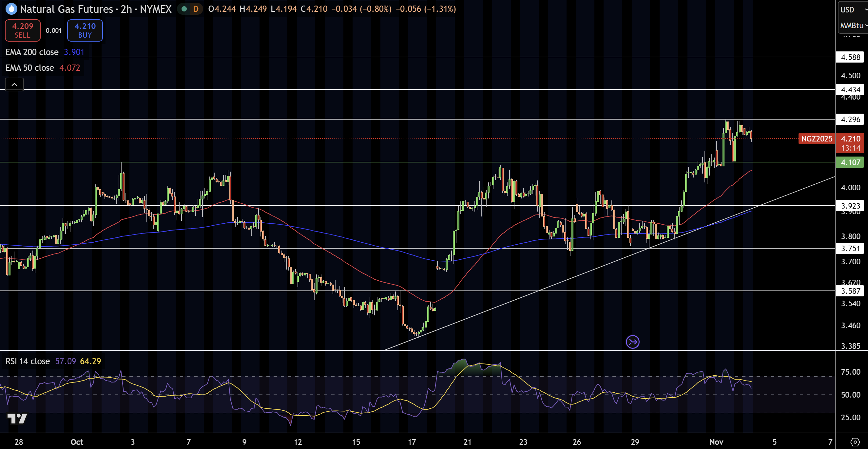The width and height of the screenshot is (868, 449).
Task: Click the EMA 200 value 3.901
Action: tap(74, 52)
